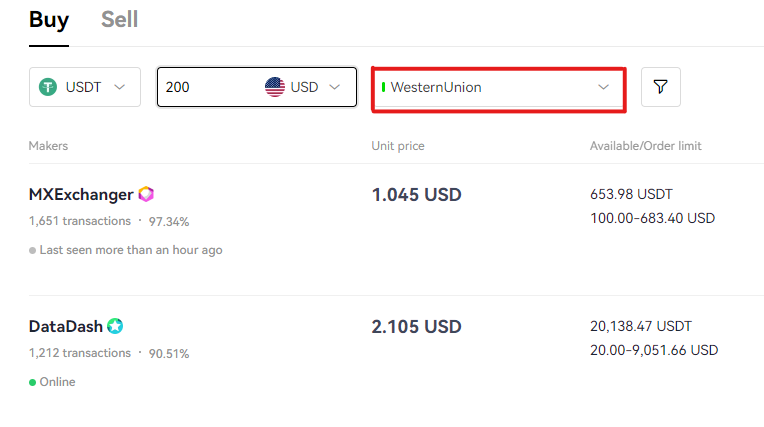
Task: Click the green Online status dot
Action: tap(32, 382)
